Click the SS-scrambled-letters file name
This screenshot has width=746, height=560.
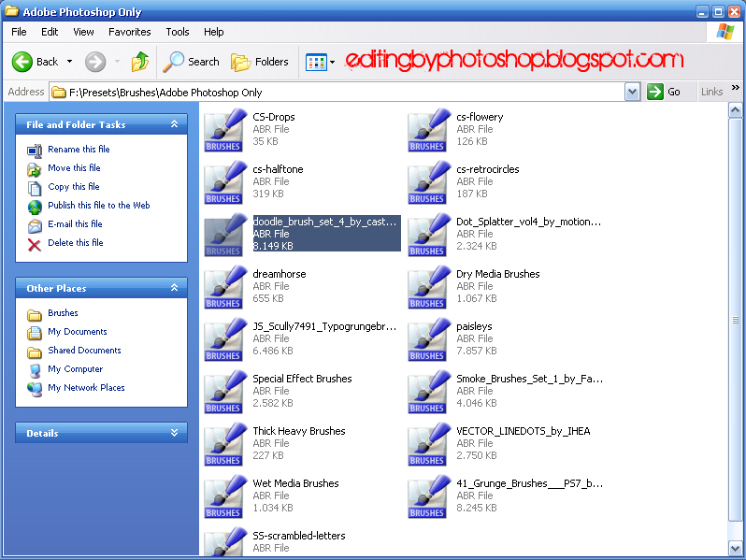pos(299,536)
